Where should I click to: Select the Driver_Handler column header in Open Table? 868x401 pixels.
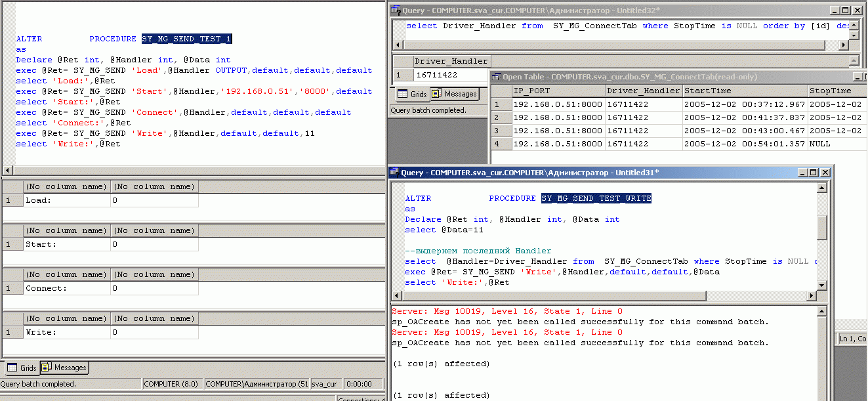[x=644, y=91]
